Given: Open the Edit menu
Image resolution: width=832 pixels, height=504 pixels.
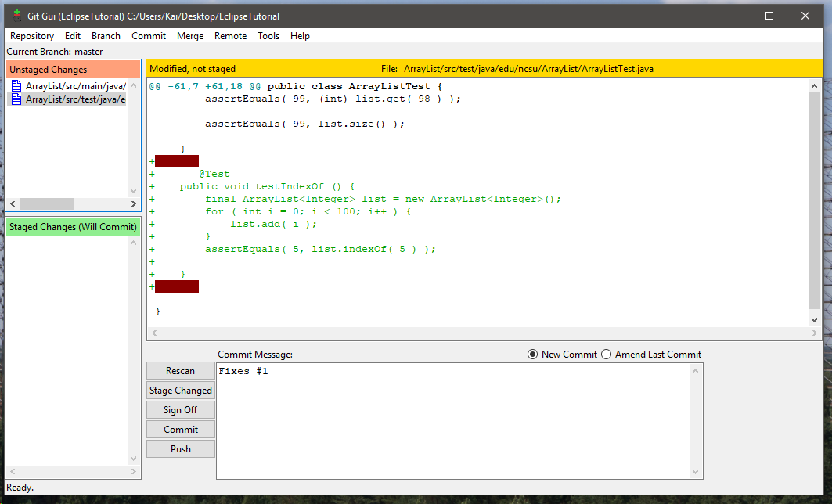Looking at the screenshot, I should click(x=73, y=36).
